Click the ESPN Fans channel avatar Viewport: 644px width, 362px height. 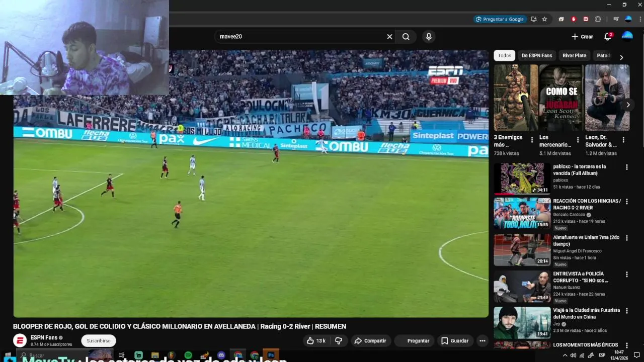pyautogui.click(x=20, y=340)
